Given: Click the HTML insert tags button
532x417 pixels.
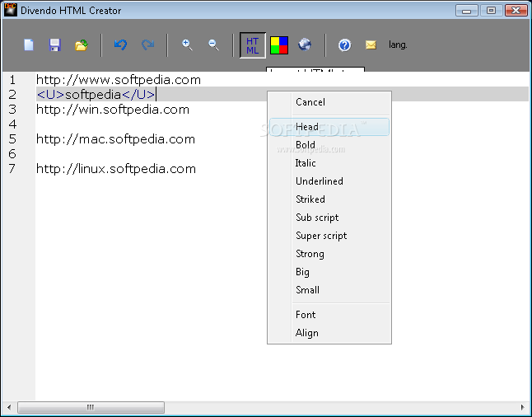Looking at the screenshot, I should (253, 45).
